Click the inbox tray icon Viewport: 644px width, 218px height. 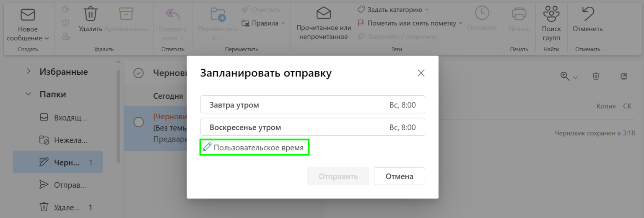click(44, 118)
